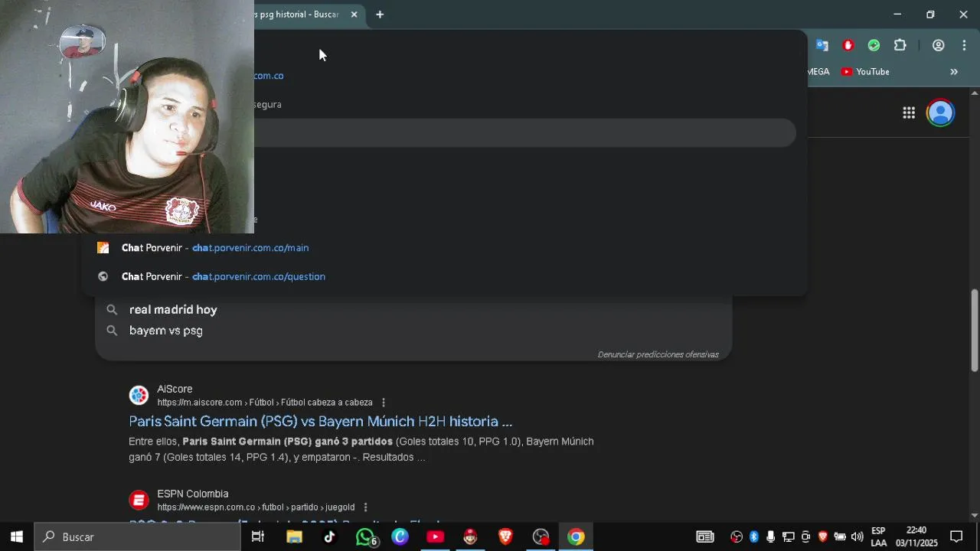Open options menu for ESPN Colombia result

[x=365, y=507]
